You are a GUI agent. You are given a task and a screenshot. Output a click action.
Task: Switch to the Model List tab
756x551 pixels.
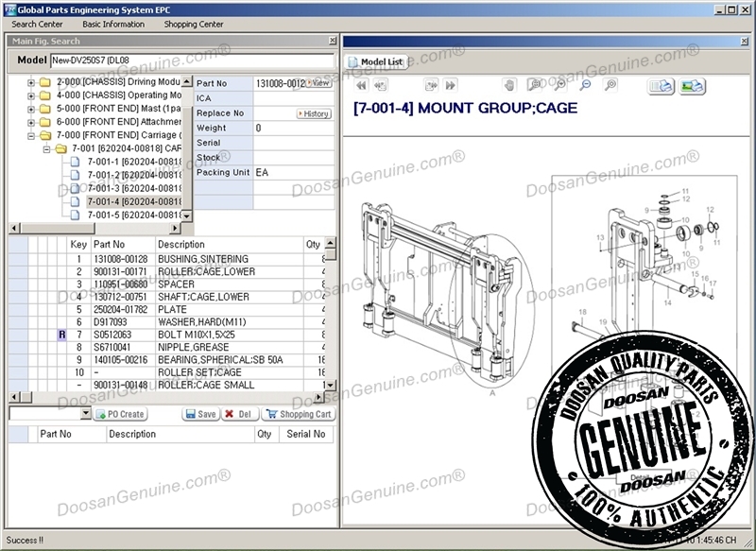[376, 62]
